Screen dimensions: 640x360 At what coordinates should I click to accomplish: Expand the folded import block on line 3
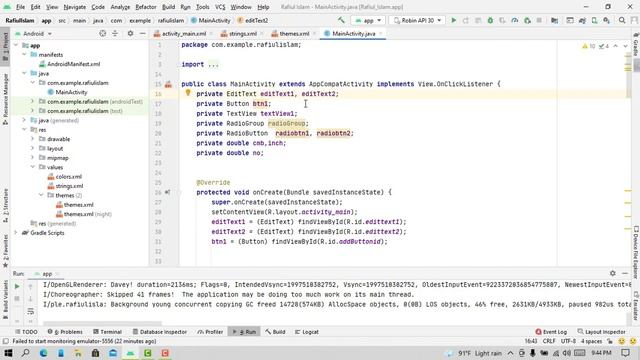tap(213, 64)
